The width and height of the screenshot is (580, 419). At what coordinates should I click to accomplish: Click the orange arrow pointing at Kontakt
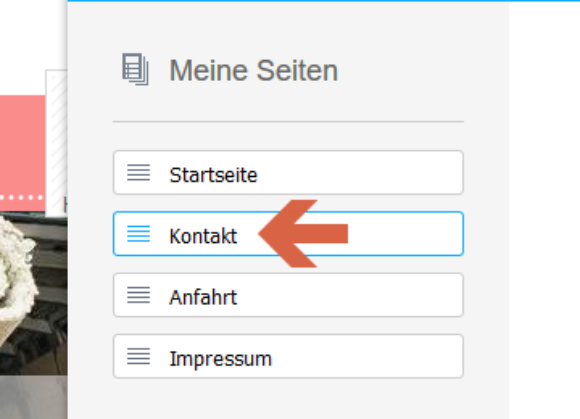coord(303,234)
